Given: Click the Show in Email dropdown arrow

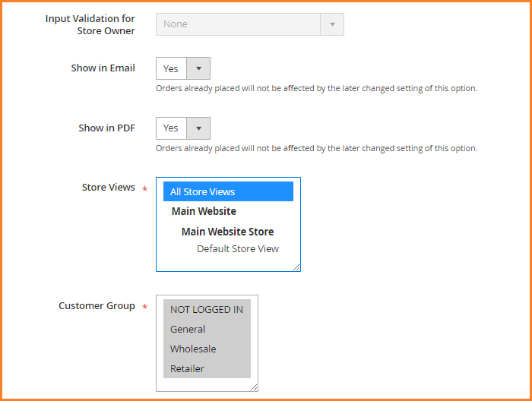Looking at the screenshot, I should (198, 68).
